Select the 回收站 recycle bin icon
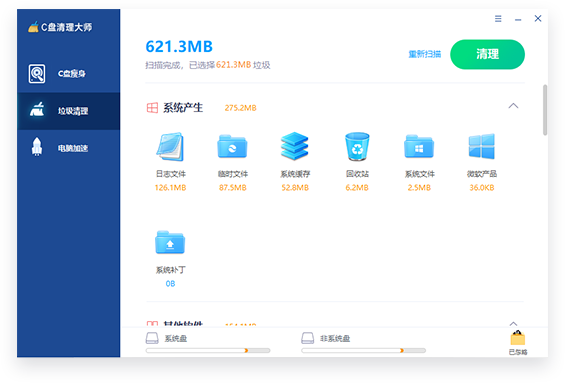 tap(357, 146)
